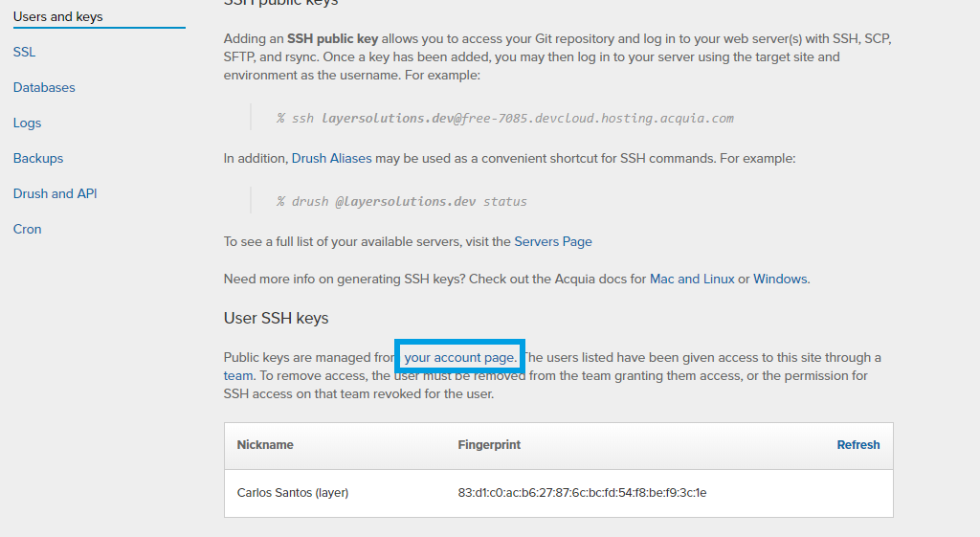Follow the 'team' link
The image size is (980, 537).
(x=238, y=375)
